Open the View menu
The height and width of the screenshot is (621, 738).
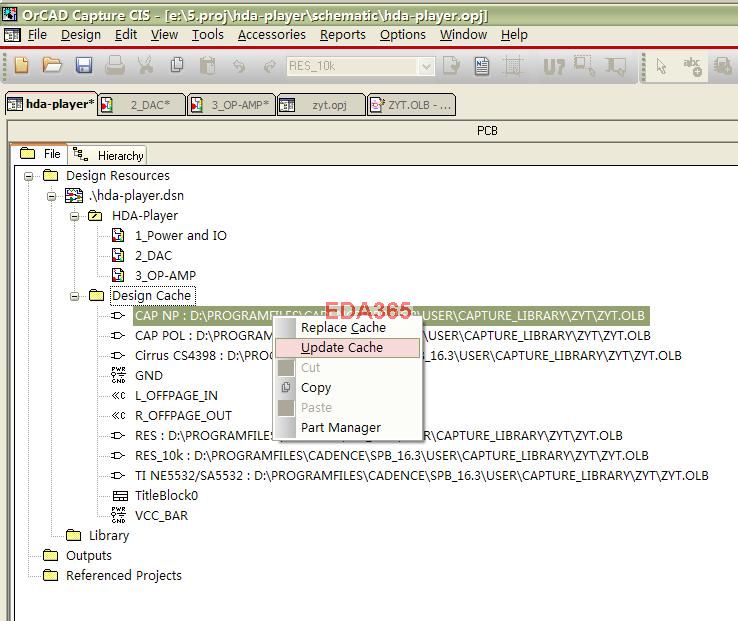(164, 35)
